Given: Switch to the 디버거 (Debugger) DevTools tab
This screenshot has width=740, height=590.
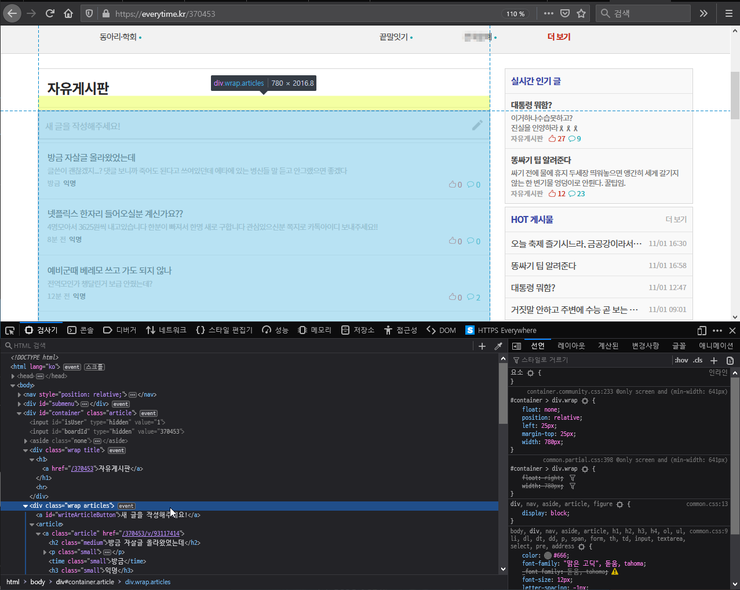Looking at the screenshot, I should coord(120,330).
